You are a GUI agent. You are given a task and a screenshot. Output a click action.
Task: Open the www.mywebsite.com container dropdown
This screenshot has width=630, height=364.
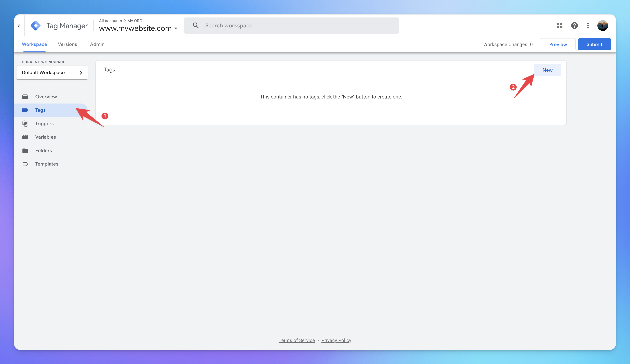pos(176,29)
